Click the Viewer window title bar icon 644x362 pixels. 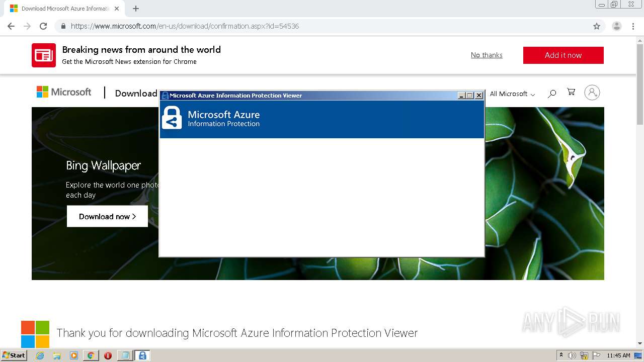click(165, 96)
